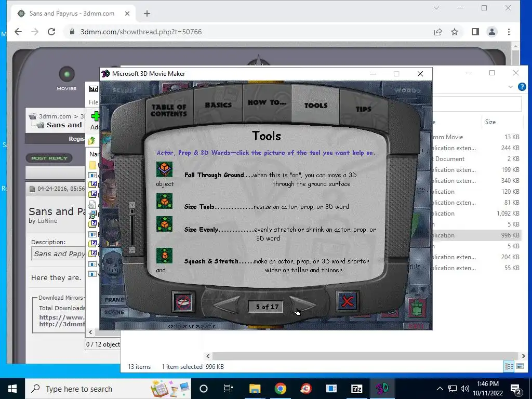
Task: Click the LuNine author link
Action: point(47,221)
